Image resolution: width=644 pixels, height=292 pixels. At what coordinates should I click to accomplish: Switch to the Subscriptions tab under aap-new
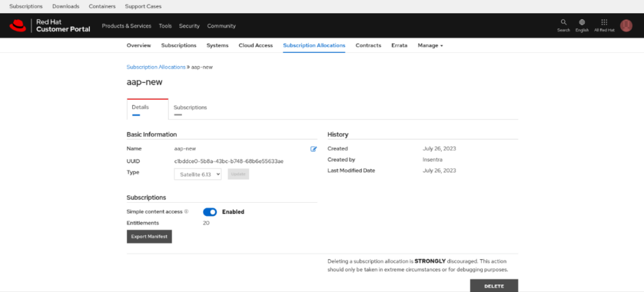(x=190, y=107)
